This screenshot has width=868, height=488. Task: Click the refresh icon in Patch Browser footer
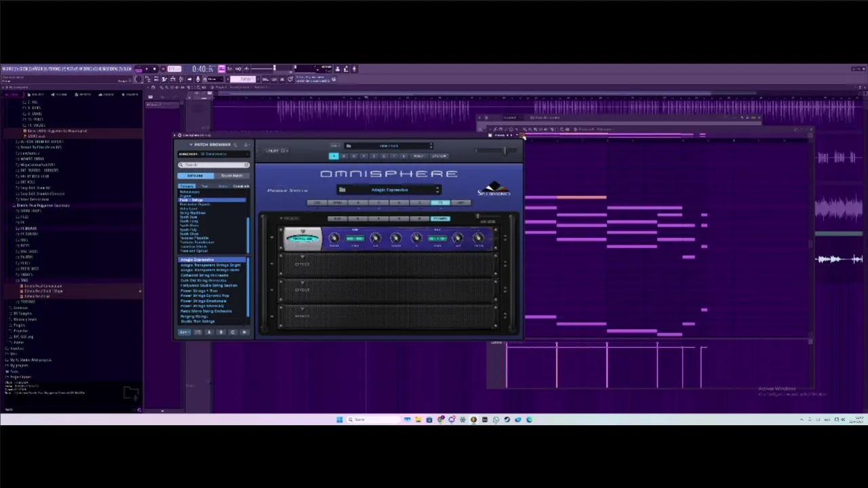point(233,332)
